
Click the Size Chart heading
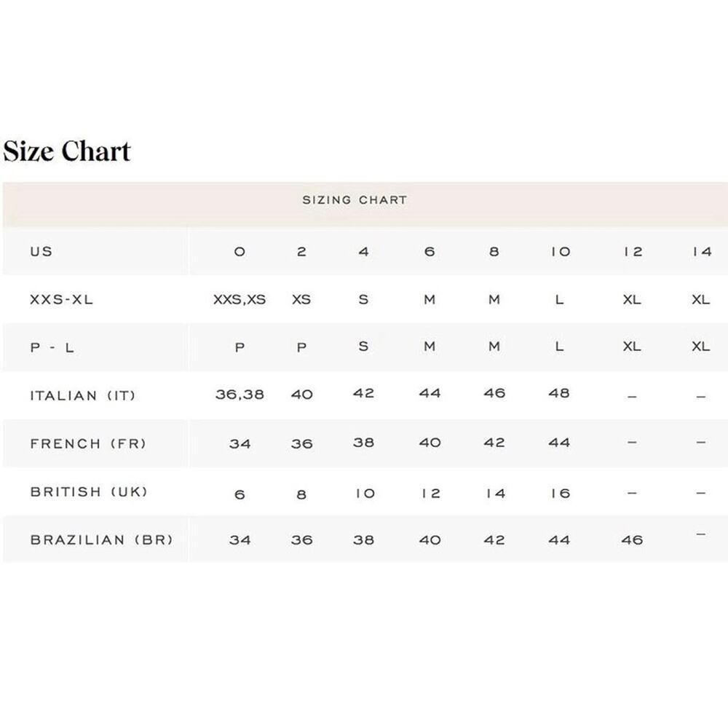[x=67, y=151]
